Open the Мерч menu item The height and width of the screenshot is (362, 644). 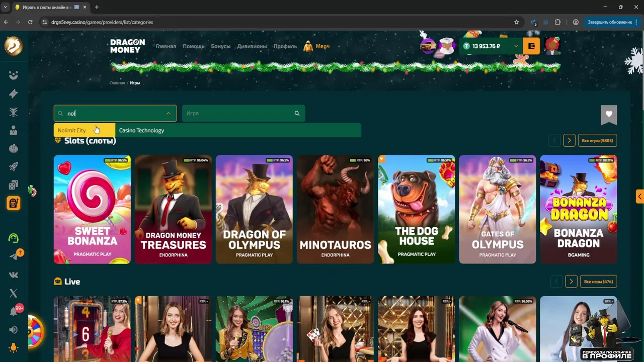tap(316, 46)
